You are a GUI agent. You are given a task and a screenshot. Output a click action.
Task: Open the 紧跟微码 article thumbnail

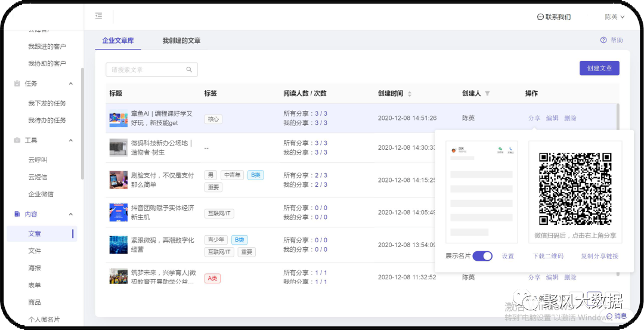[x=118, y=245]
